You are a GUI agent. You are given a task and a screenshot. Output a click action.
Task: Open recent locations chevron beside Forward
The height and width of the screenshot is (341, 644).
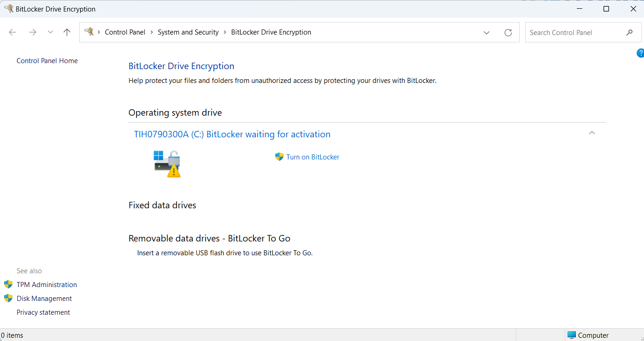point(50,32)
